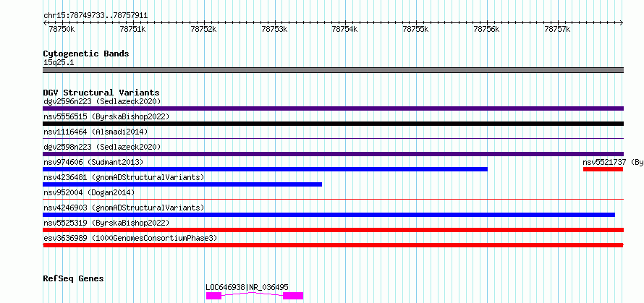Click the 78755k ruler tick label
The width and height of the screenshot is (644, 303).
pyautogui.click(x=416, y=29)
